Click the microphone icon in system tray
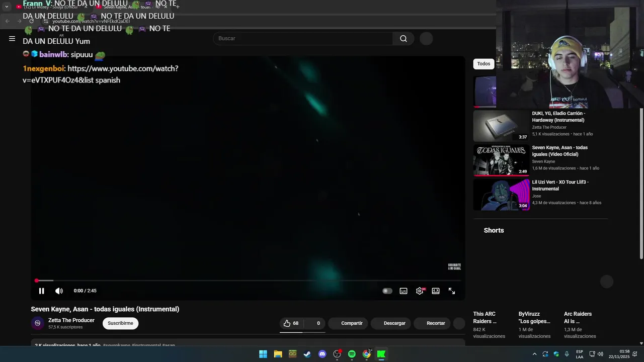Screen dimensions: 644x362 [x=567, y=354]
